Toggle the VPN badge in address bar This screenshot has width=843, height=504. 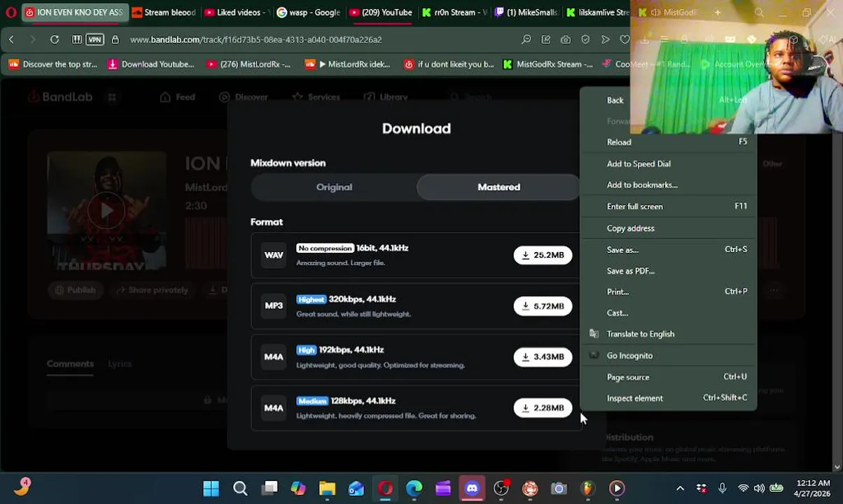[95, 40]
